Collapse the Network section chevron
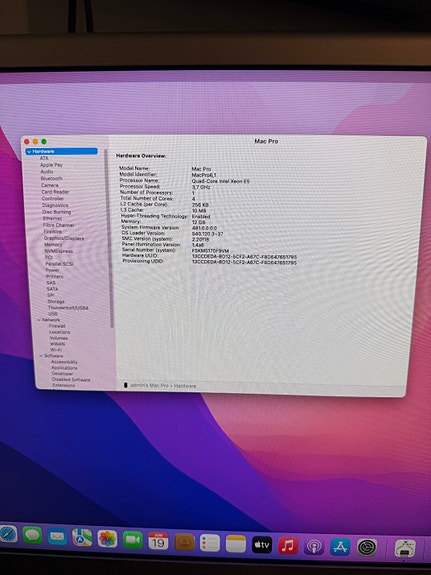The image size is (431, 575). (x=39, y=320)
